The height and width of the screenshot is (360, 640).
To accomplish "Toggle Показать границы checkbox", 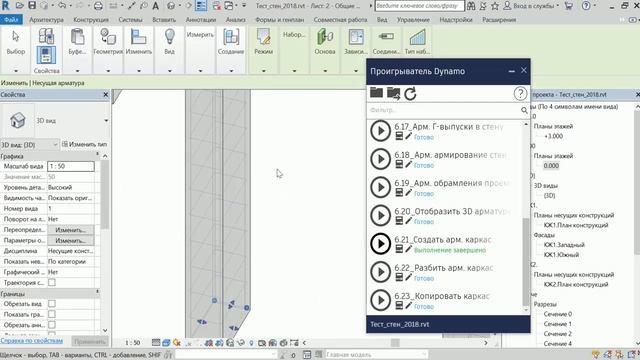I will 52,314.
